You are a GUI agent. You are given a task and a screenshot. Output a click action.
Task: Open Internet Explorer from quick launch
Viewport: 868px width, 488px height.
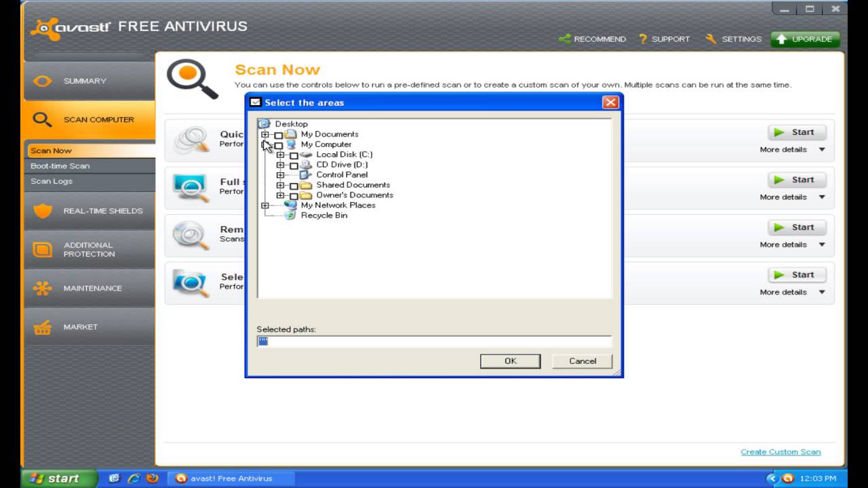tap(134, 478)
